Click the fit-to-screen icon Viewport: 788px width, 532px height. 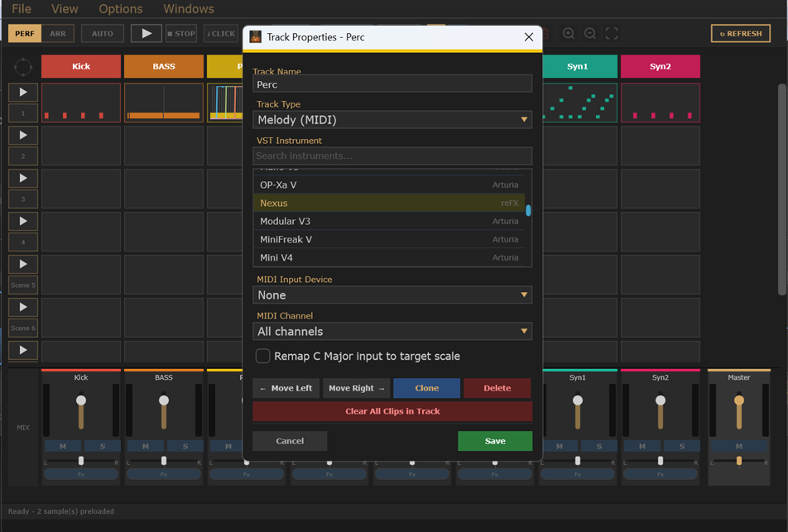click(612, 34)
